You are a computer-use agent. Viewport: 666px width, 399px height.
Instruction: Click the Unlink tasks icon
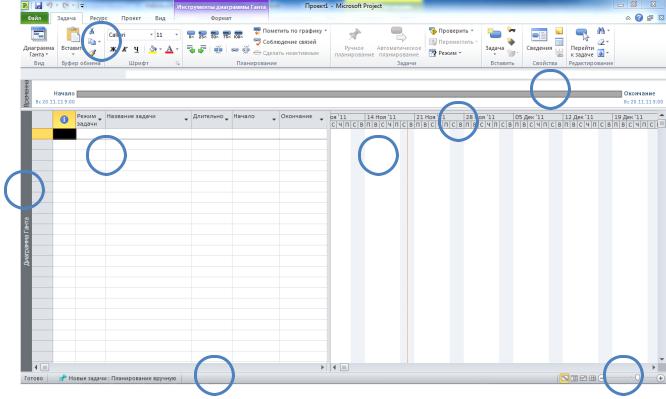[x=246, y=50]
